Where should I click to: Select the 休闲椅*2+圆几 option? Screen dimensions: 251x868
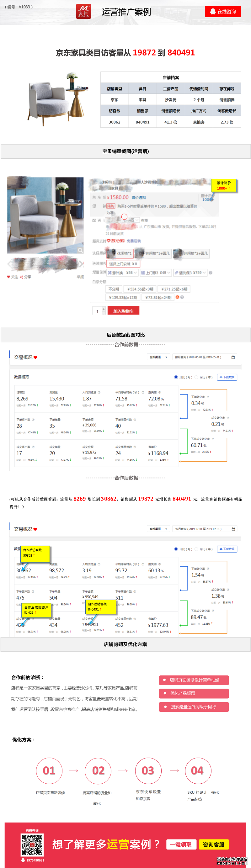[191, 253]
